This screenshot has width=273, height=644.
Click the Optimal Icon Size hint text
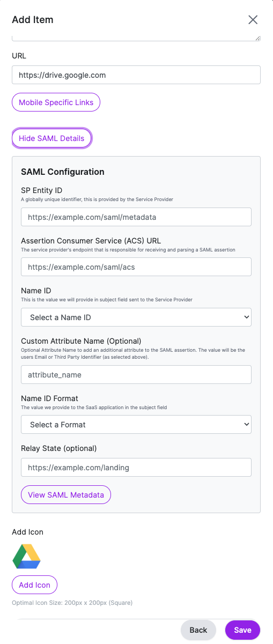pyautogui.click(x=72, y=603)
